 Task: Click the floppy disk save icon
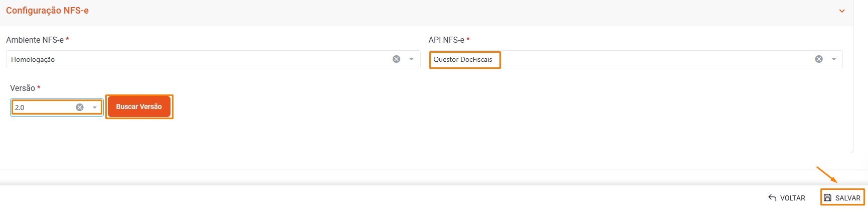tap(827, 198)
